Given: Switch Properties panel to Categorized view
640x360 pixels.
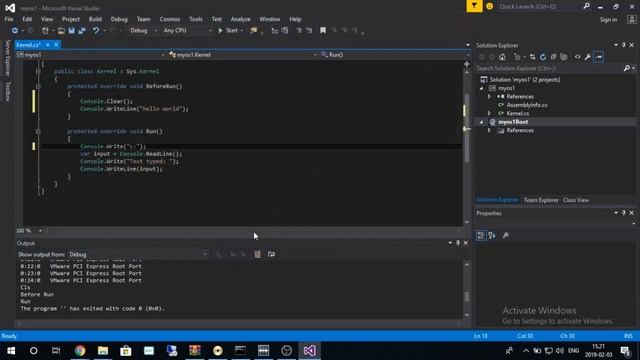Looking at the screenshot, I should pyautogui.click(x=481, y=236).
